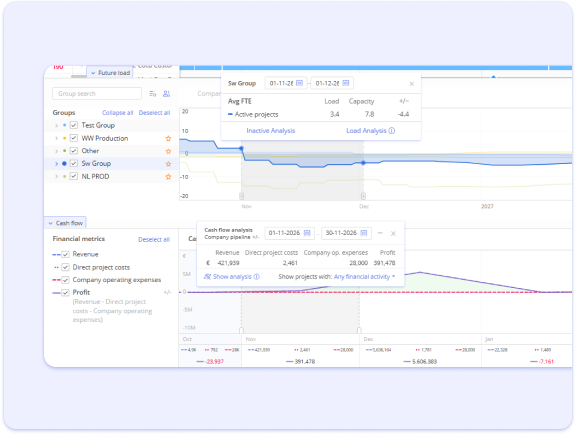Expand the Sw Group row
Viewport: 576px width, 435px height.
(x=56, y=164)
